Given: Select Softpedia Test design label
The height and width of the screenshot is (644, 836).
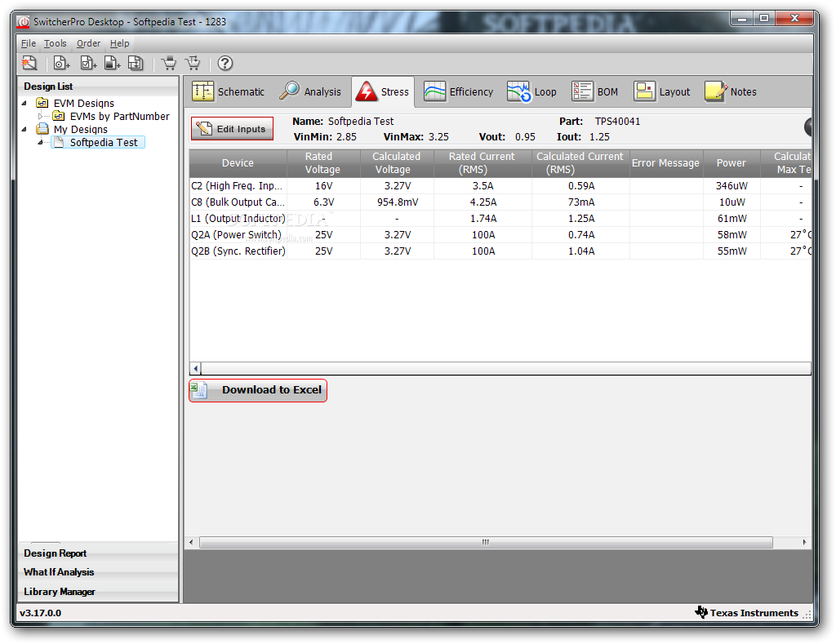Looking at the screenshot, I should click(x=104, y=142).
